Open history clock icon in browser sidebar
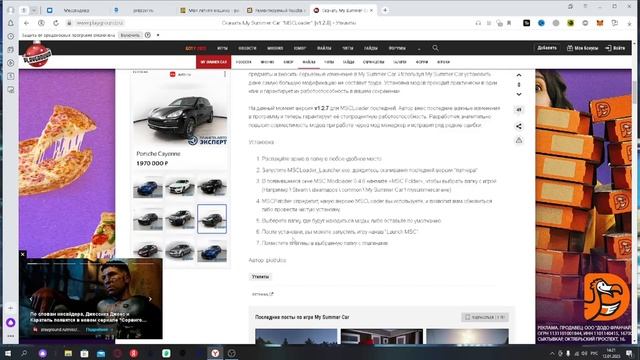 pos(11,36)
